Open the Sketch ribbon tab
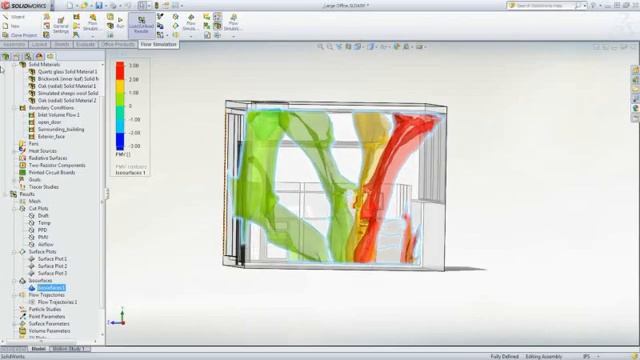This screenshot has width=640, height=360. tap(62, 44)
